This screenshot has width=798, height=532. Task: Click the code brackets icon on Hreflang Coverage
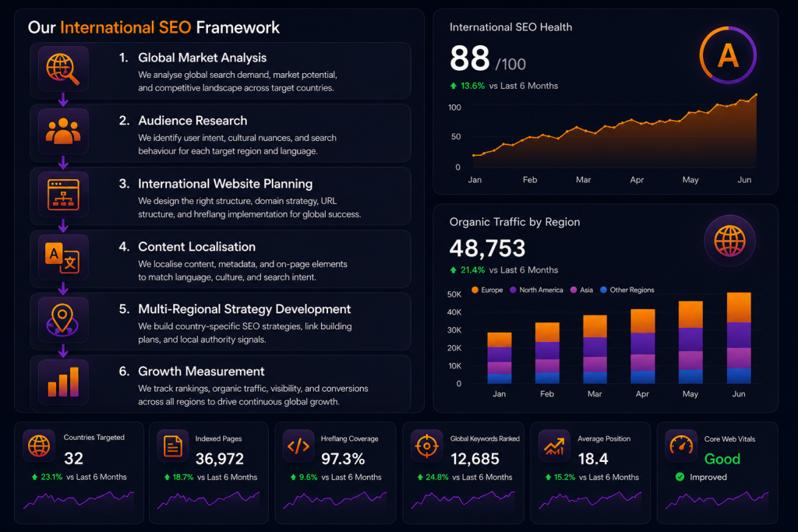298,446
